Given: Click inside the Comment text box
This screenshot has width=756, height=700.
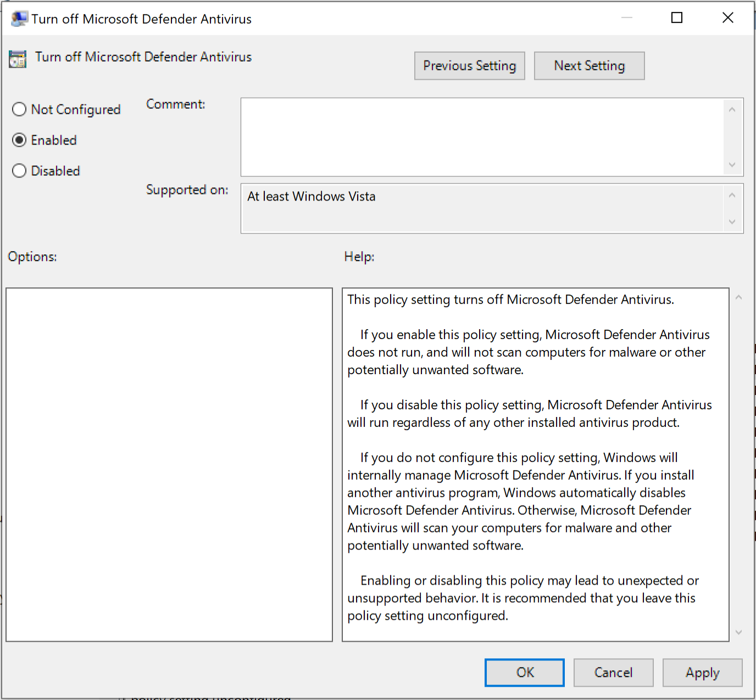Looking at the screenshot, I should (x=482, y=137).
